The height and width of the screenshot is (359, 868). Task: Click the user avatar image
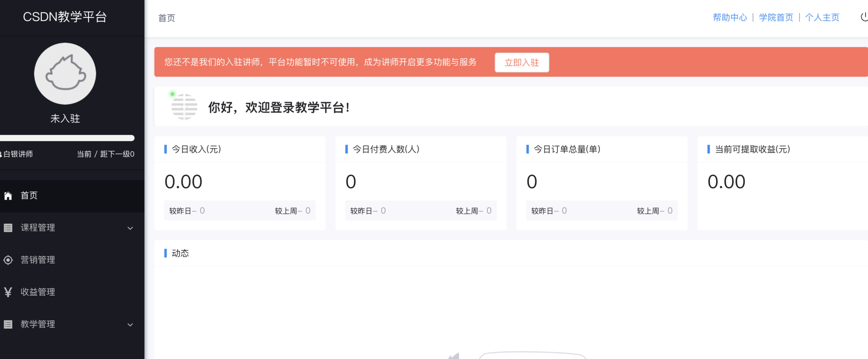point(65,74)
